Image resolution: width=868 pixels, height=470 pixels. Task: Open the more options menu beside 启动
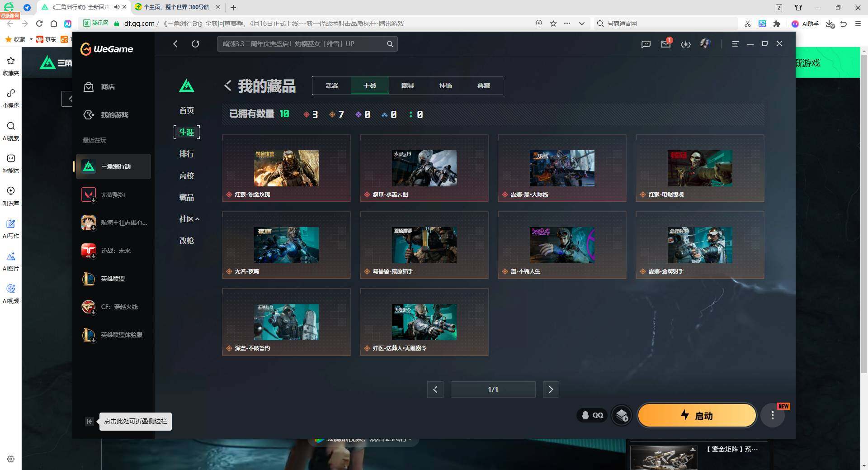point(773,415)
